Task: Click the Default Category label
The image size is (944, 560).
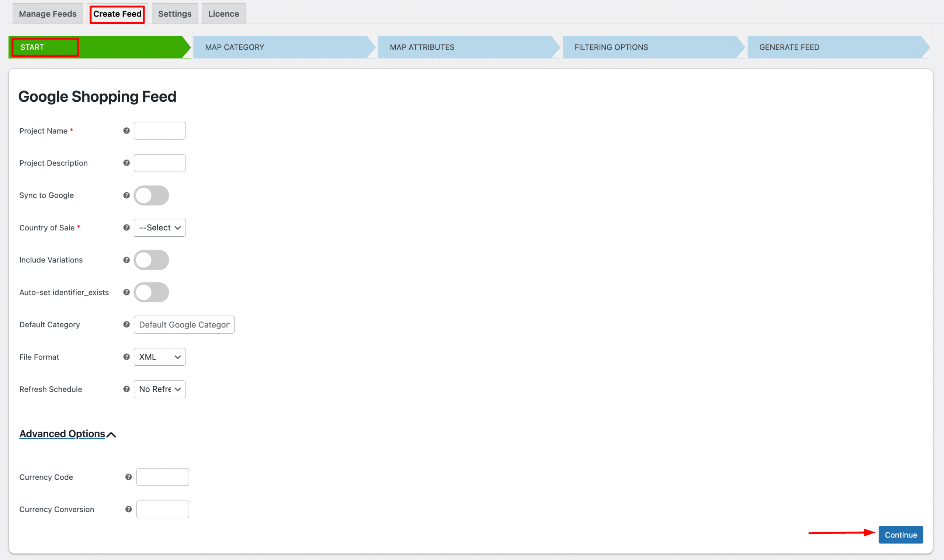Action: click(x=49, y=324)
